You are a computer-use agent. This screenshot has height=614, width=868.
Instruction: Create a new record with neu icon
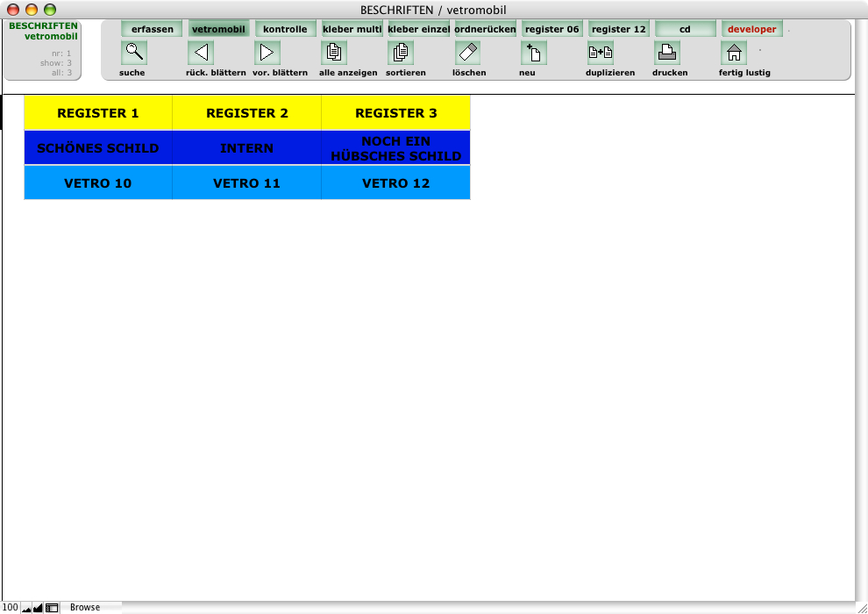(534, 53)
